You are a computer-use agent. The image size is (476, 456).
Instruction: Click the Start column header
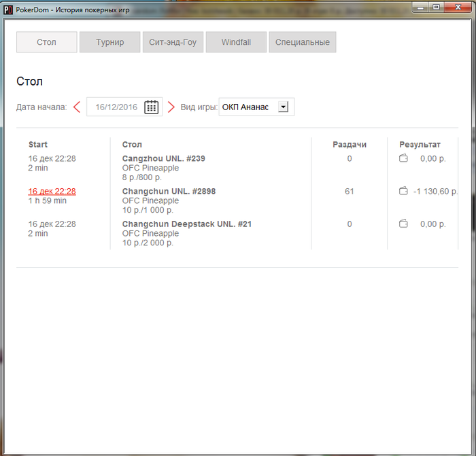(38, 145)
